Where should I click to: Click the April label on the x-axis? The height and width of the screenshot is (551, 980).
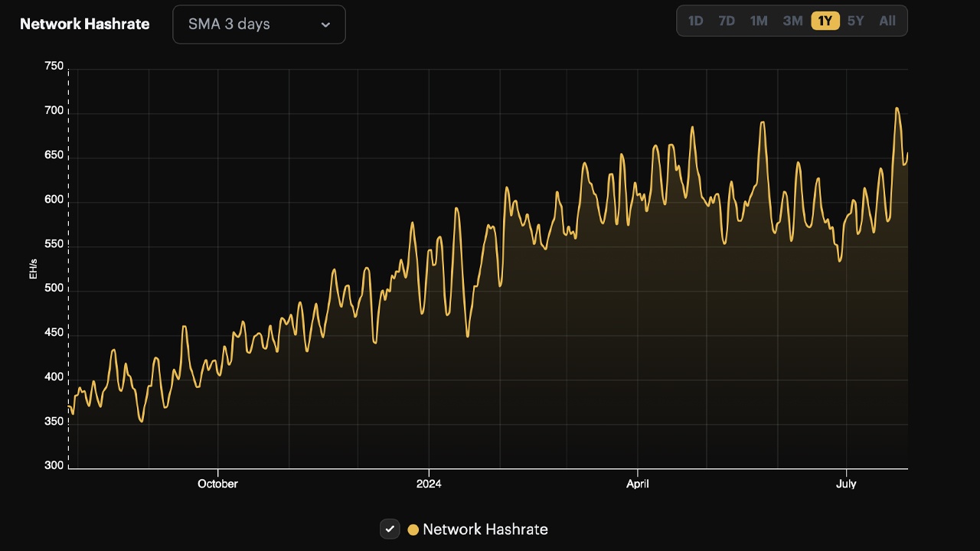pyautogui.click(x=638, y=484)
